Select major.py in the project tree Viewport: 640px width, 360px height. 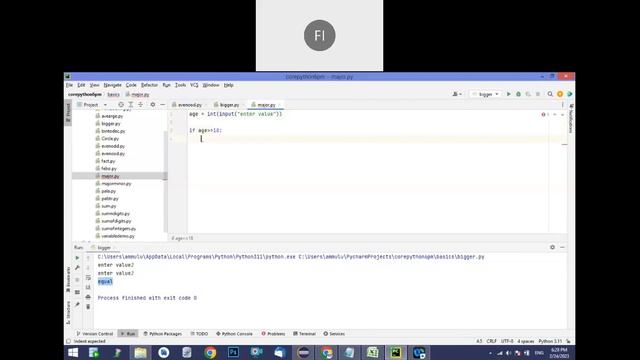point(110,176)
